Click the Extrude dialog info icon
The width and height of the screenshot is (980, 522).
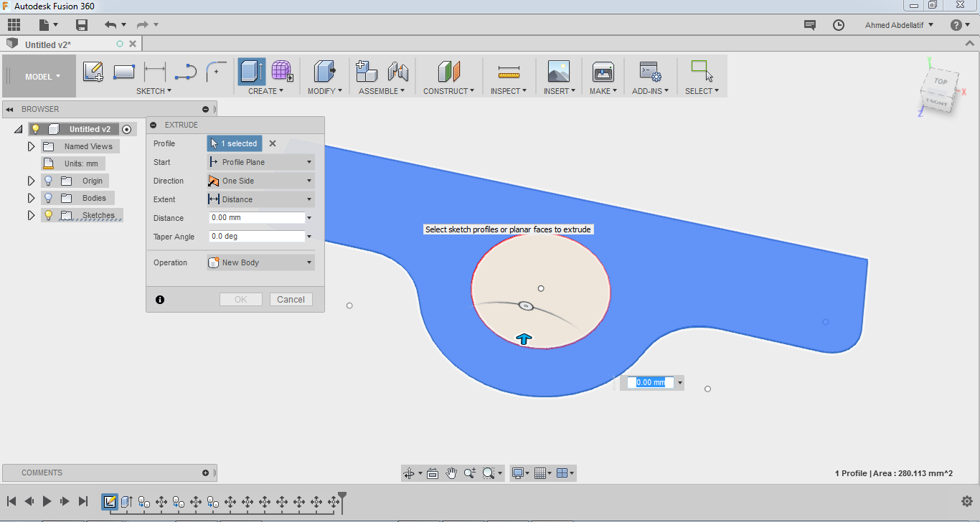coord(160,300)
